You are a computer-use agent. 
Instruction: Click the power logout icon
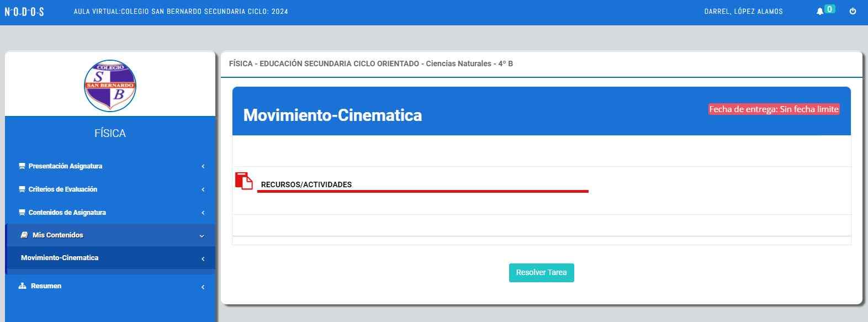click(x=853, y=11)
